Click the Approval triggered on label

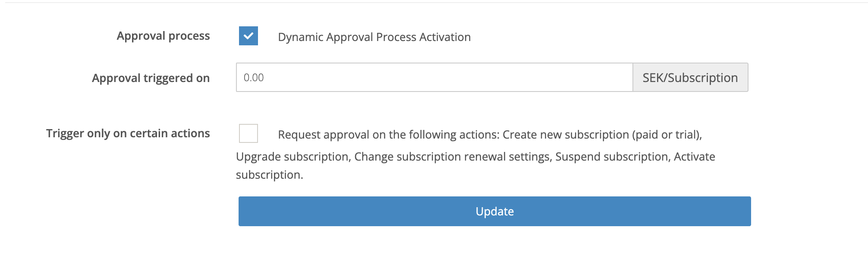pos(150,78)
